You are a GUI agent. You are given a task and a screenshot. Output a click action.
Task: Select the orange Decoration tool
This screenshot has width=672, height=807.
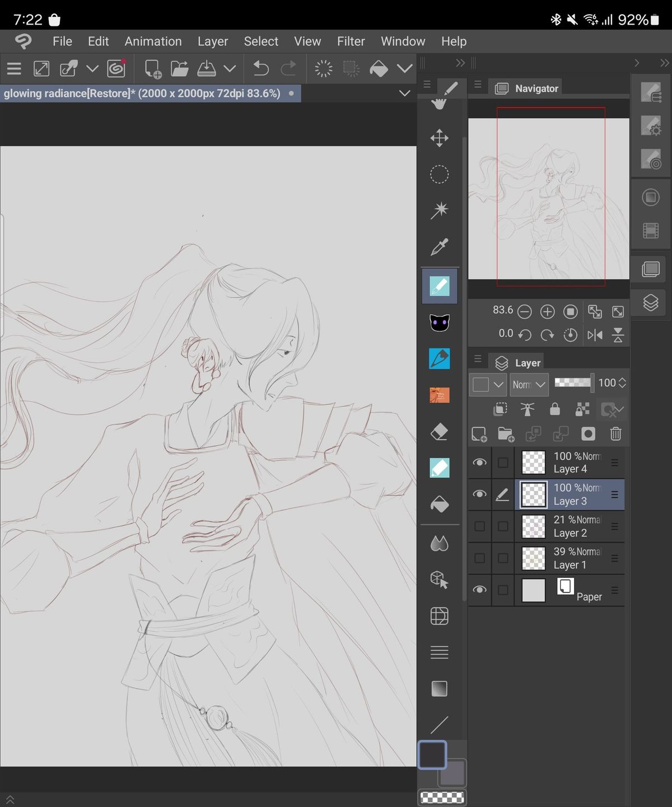[439, 395]
